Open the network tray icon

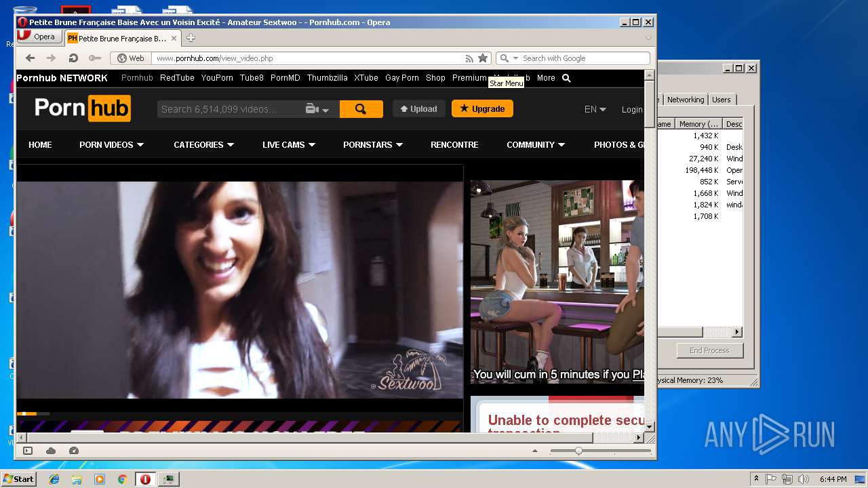pyautogui.click(x=787, y=479)
